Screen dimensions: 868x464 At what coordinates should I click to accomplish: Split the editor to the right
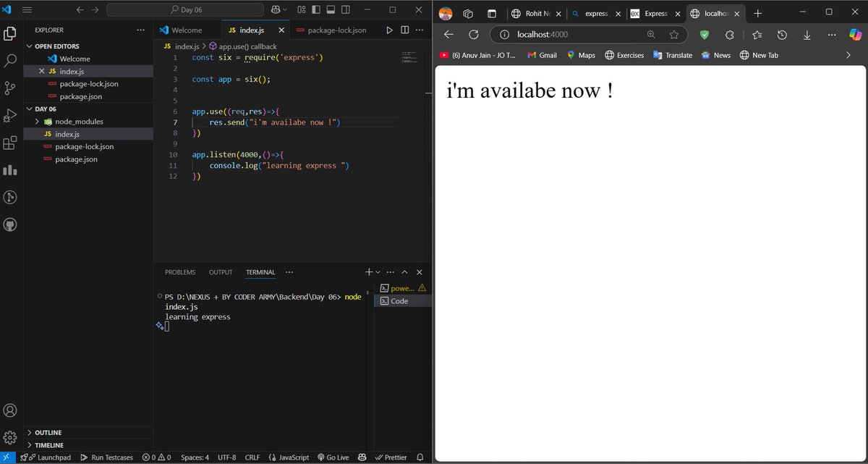404,30
